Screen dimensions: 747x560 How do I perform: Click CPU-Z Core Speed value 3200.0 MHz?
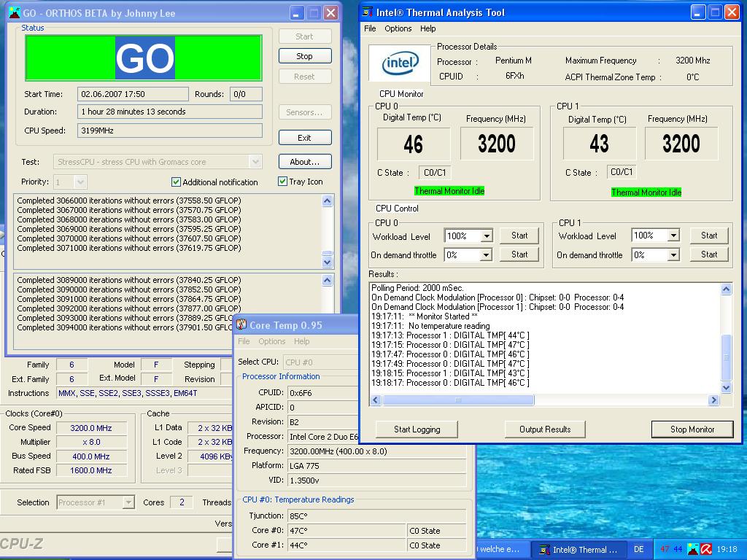coord(91,427)
